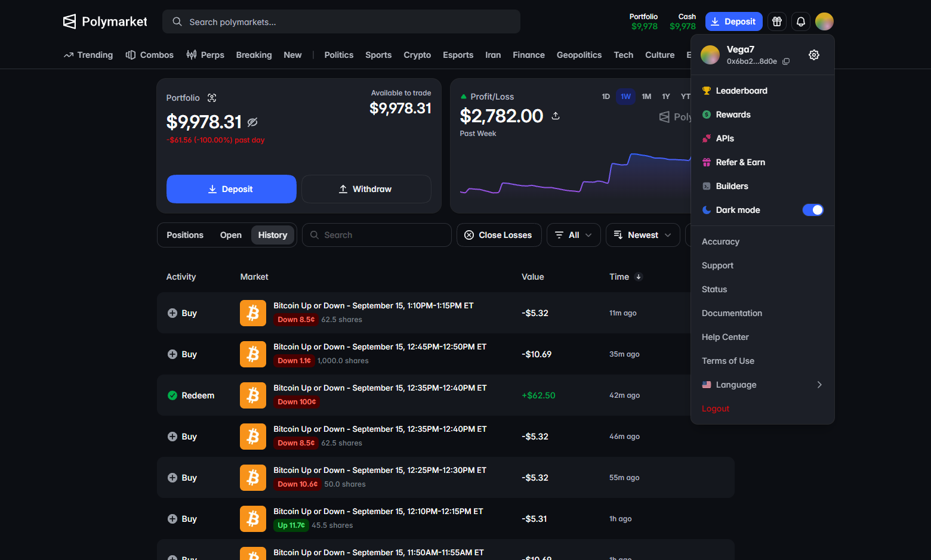Click the profile avatar in top bar
Viewport: 931px width, 560px height.
[824, 21]
